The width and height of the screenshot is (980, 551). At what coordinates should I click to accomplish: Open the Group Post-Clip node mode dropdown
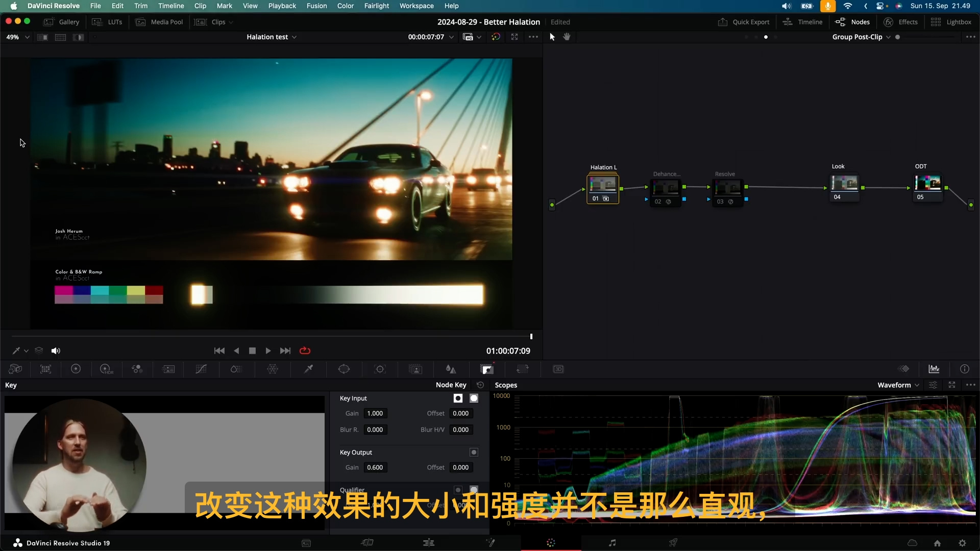[x=862, y=37]
